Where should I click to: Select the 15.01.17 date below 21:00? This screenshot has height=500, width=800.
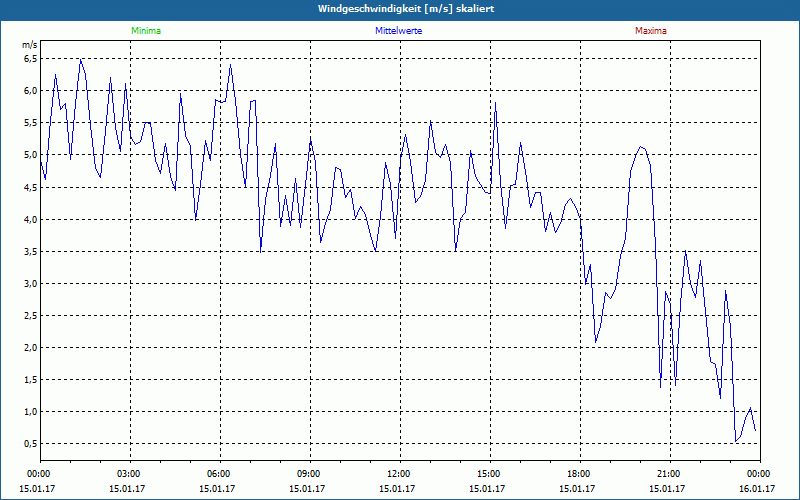tap(667, 489)
